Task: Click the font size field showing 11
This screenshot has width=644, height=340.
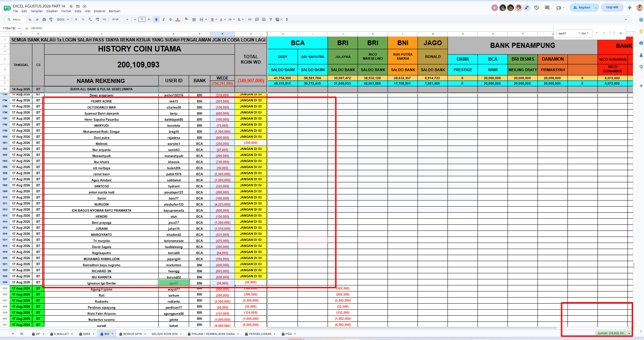Action: (x=142, y=20)
